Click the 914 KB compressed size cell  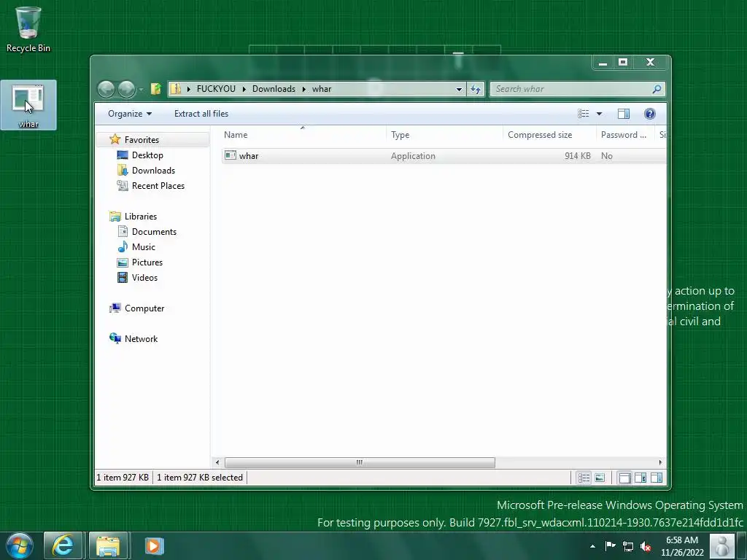[x=578, y=156]
